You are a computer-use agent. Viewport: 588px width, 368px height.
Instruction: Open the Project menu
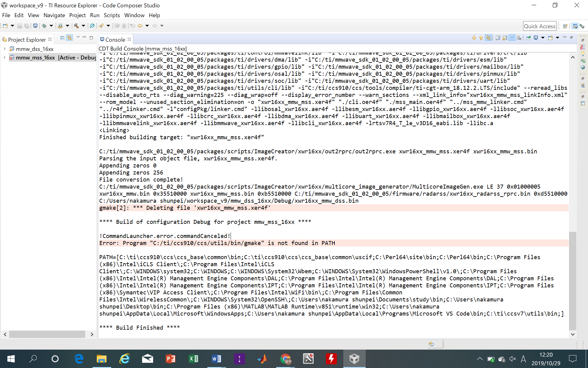(x=77, y=15)
